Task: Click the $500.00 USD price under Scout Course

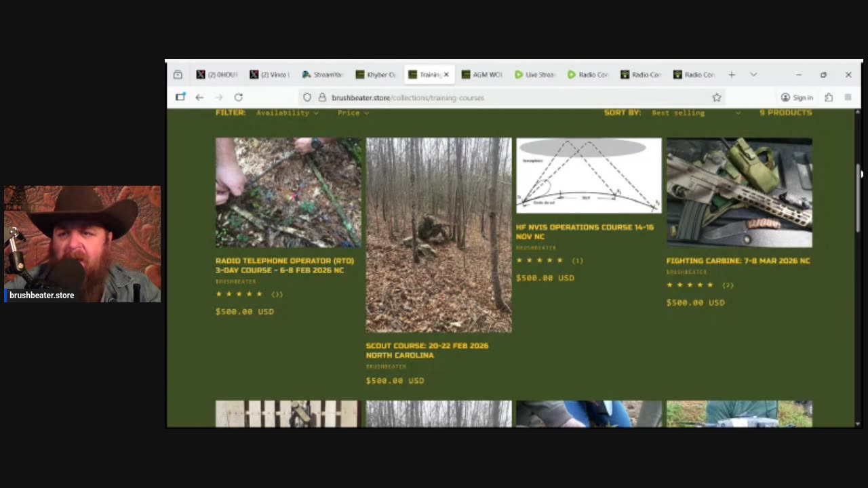Action: coord(395,381)
